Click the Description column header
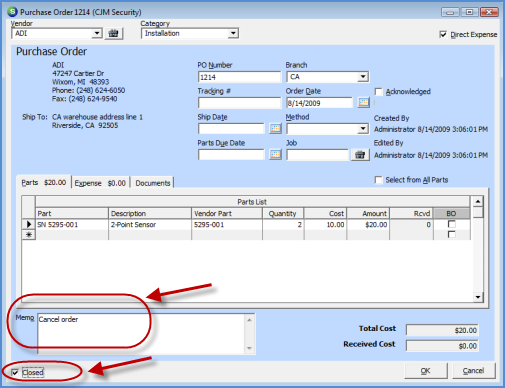The height and width of the screenshot is (388, 505). pos(150,213)
